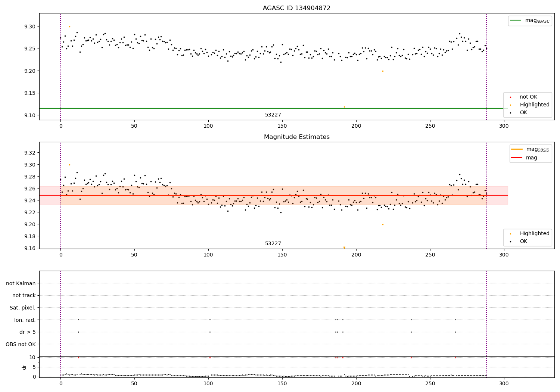Click the 'dr > 5' flag dot near x=237
The width and height of the screenshot is (560, 392).
click(411, 332)
